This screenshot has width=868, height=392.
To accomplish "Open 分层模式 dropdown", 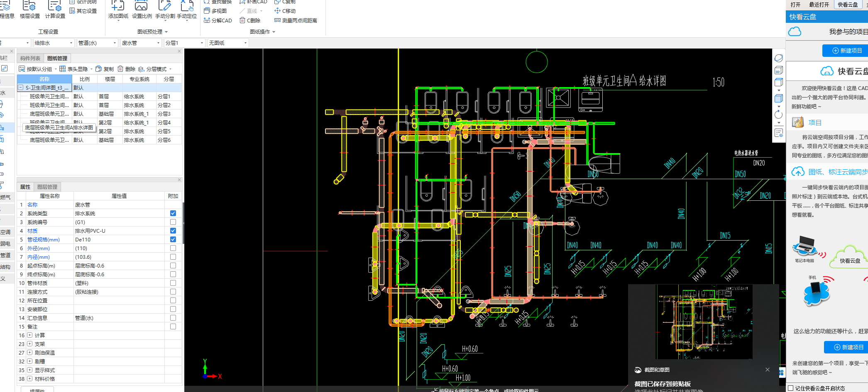I will pos(155,69).
